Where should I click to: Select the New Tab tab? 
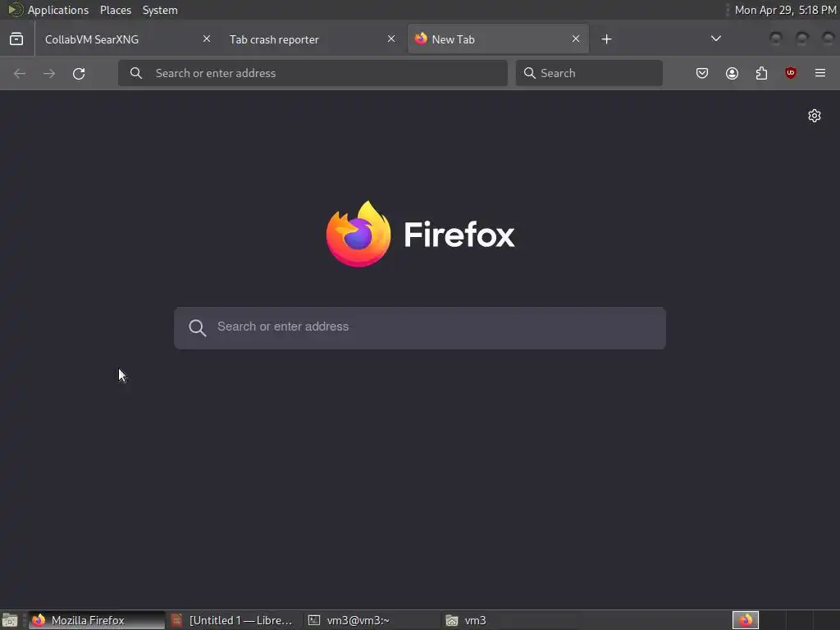click(498, 39)
